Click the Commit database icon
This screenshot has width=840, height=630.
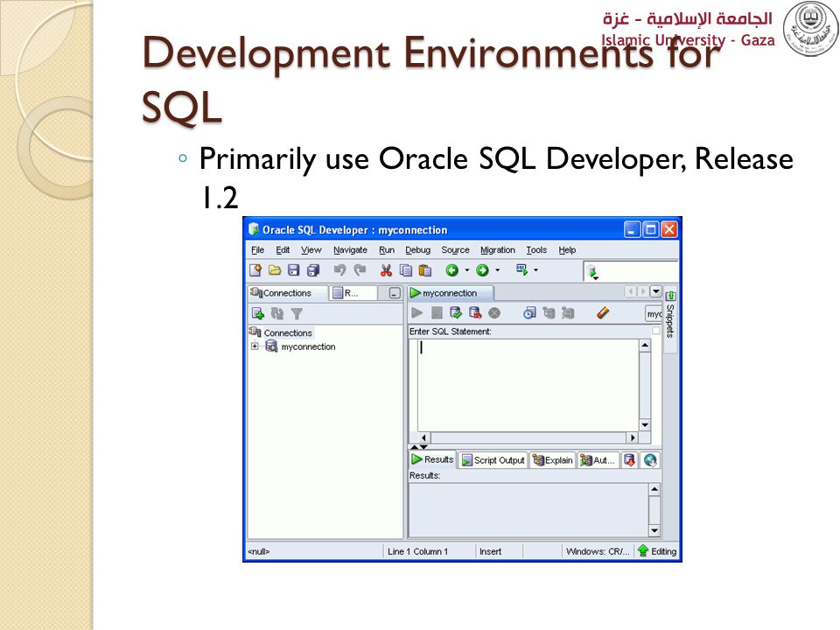[456, 313]
